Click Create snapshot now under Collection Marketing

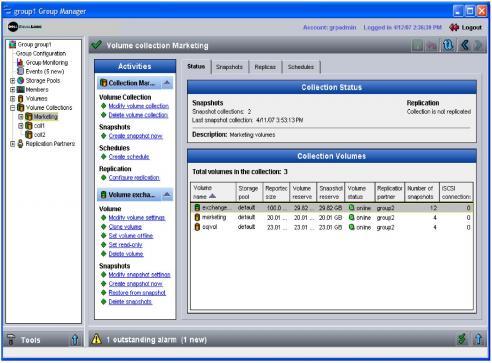click(x=136, y=136)
